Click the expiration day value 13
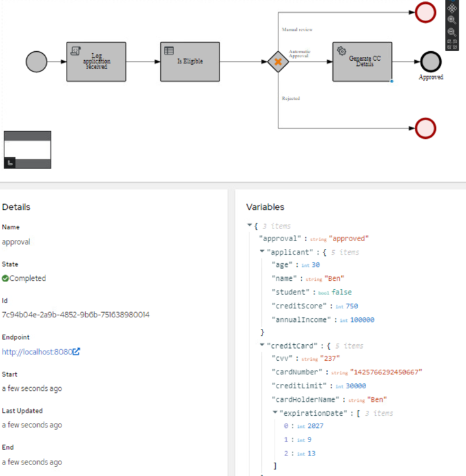 click(x=311, y=454)
